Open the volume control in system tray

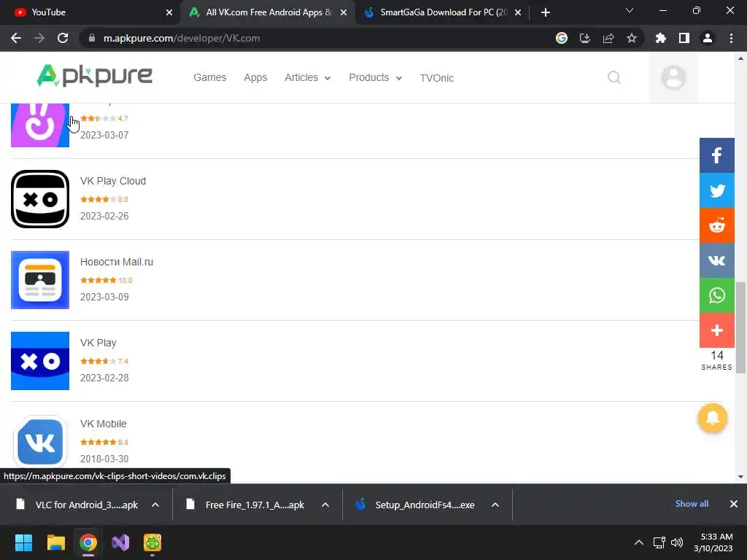[x=677, y=542]
